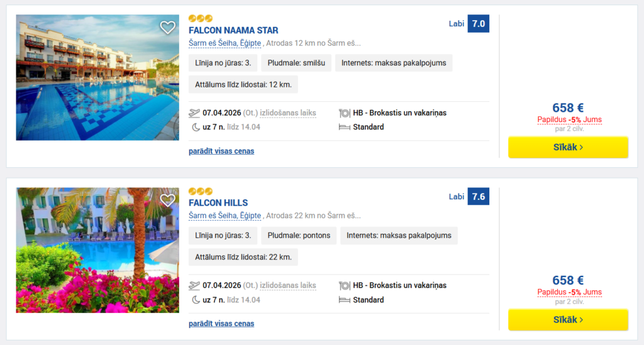Favorite Falcon Hills with heart icon

(167, 200)
